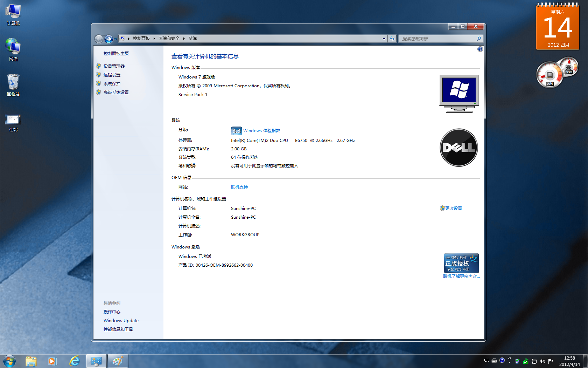Screen dimensions: 588x368
Task: Click the WORKGROUP value text
Action: pyautogui.click(x=245, y=234)
